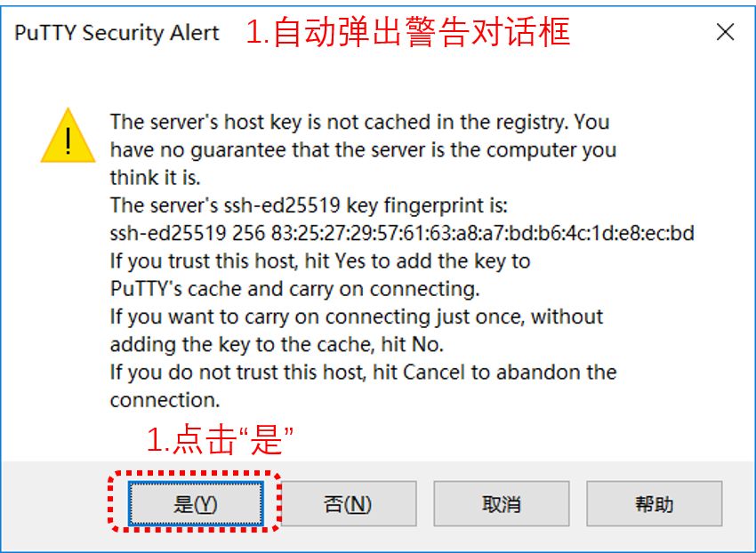
Task: Click the yellow warning triangle icon
Action: coord(68,135)
